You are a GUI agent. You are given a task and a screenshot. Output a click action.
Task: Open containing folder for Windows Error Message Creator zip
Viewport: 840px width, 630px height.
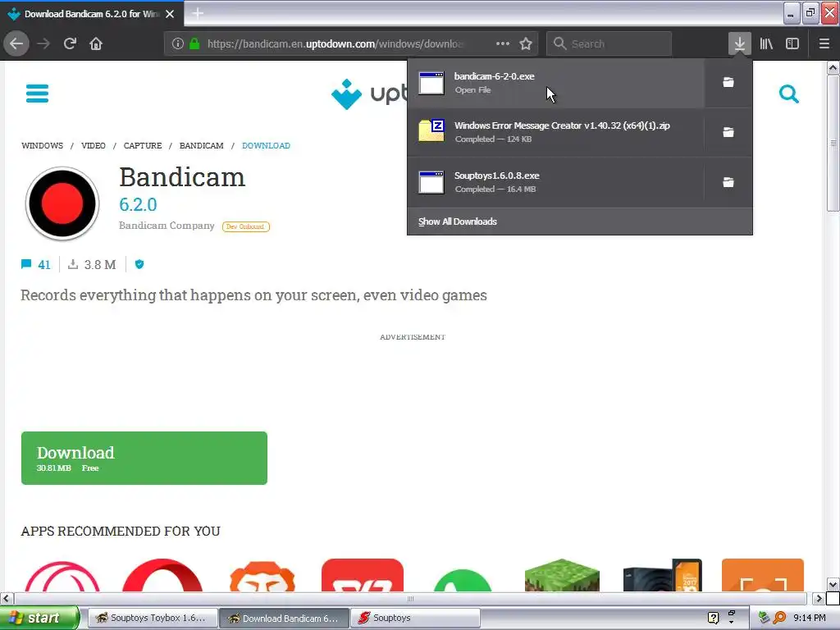[x=728, y=132]
